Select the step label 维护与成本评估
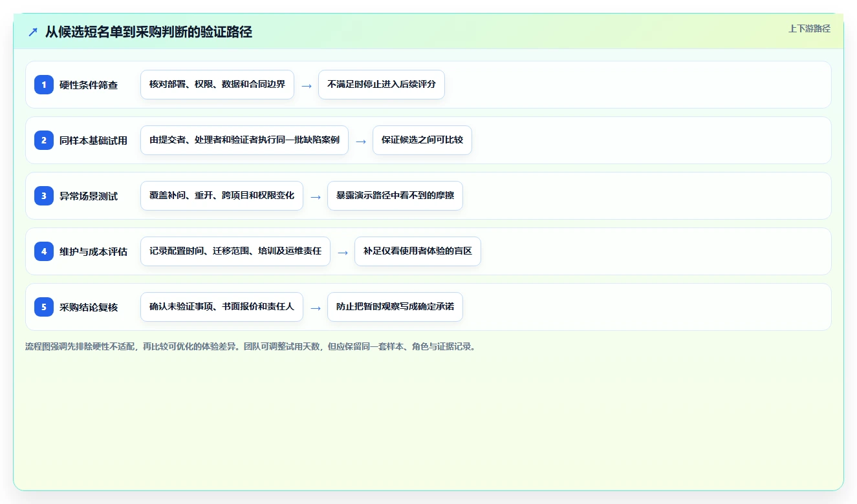The height and width of the screenshot is (504, 857). pos(93,251)
